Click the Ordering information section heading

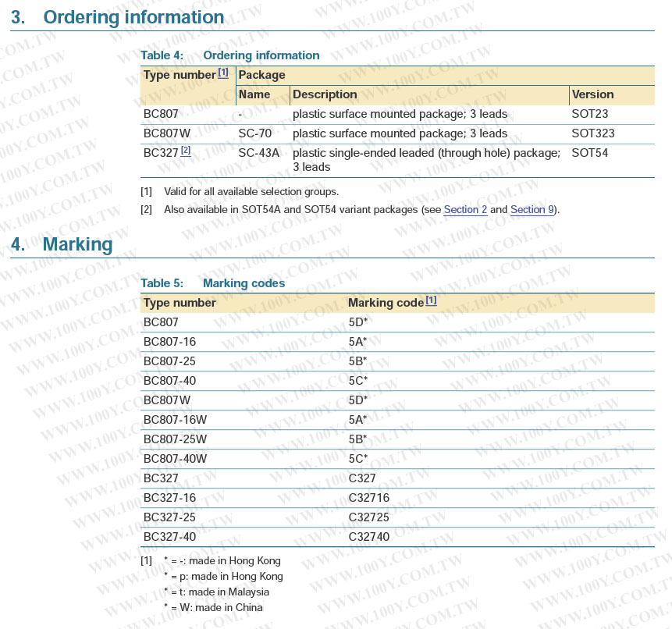point(133,17)
